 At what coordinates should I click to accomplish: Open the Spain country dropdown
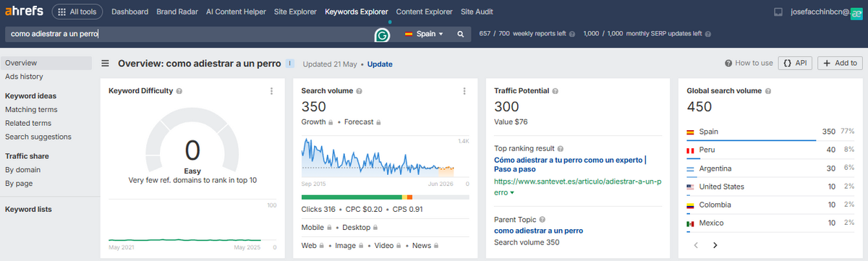[x=424, y=34]
